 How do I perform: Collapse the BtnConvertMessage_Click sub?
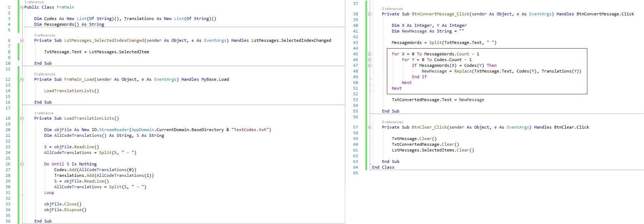369,14
